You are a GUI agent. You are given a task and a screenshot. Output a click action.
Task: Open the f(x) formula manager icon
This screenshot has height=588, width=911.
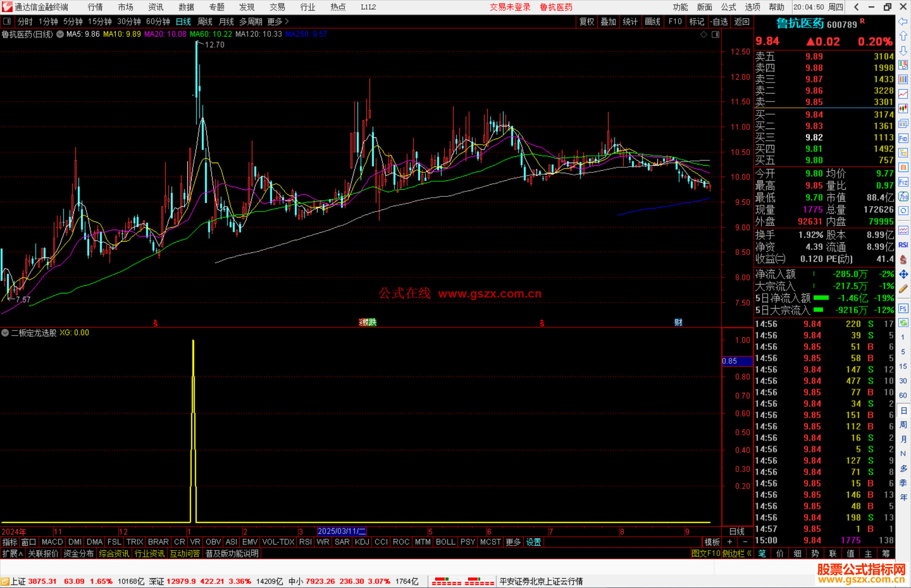pyautogui.click(x=903, y=196)
